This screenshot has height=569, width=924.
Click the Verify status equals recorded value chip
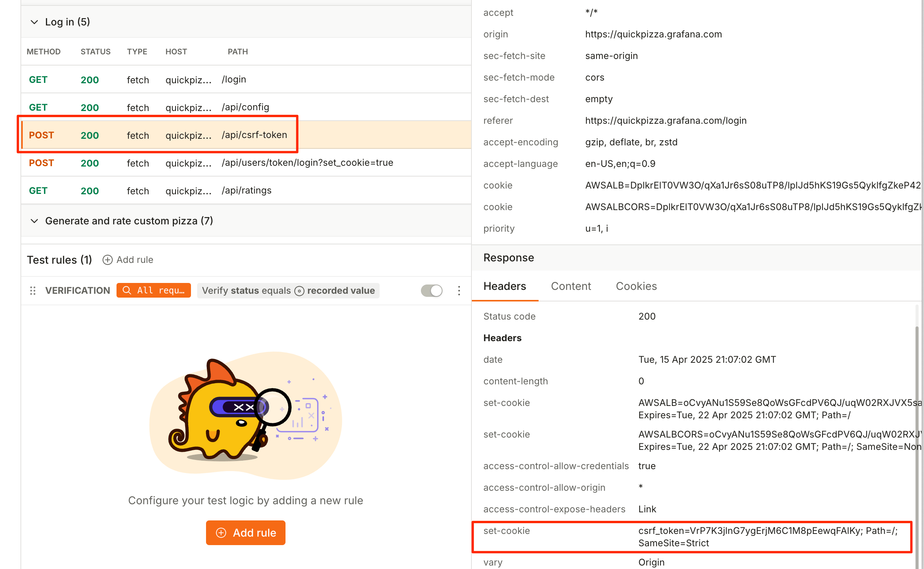pyautogui.click(x=288, y=291)
